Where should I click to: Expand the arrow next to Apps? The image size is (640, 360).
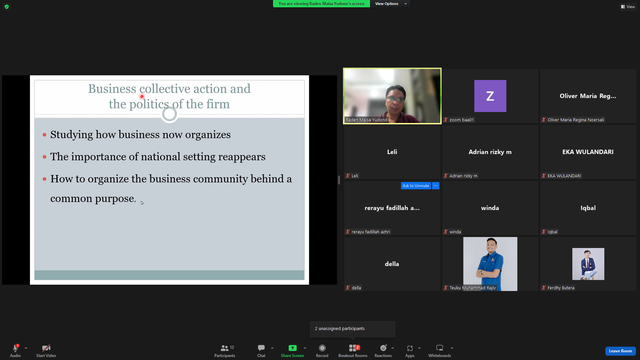click(419, 348)
